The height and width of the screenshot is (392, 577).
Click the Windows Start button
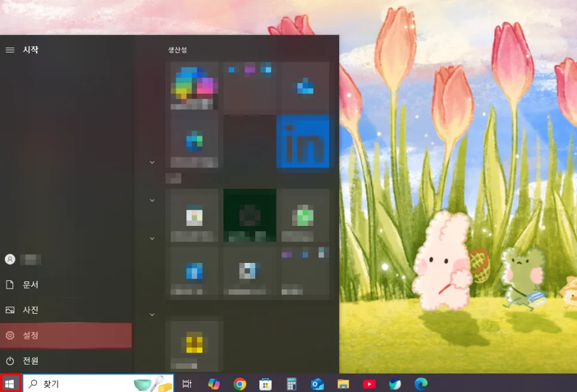click(10, 384)
